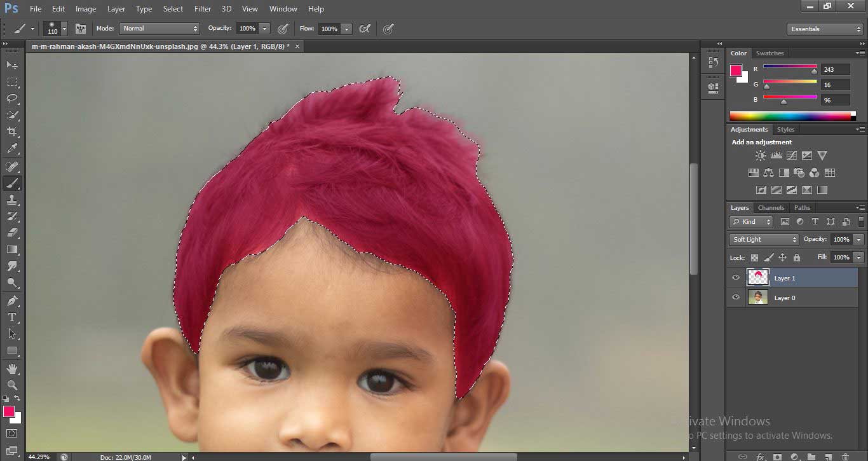This screenshot has height=461, width=868.
Task: Open the blending mode dropdown showing Soft Light
Action: tap(763, 239)
